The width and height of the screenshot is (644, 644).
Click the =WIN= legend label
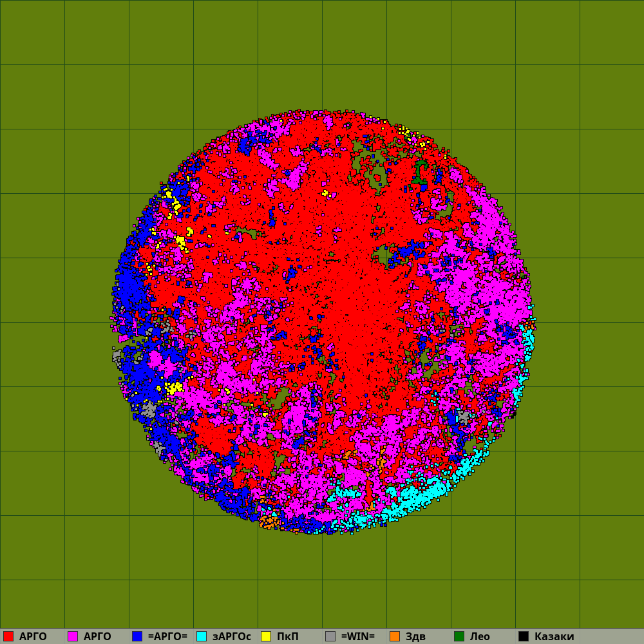click(x=357, y=637)
